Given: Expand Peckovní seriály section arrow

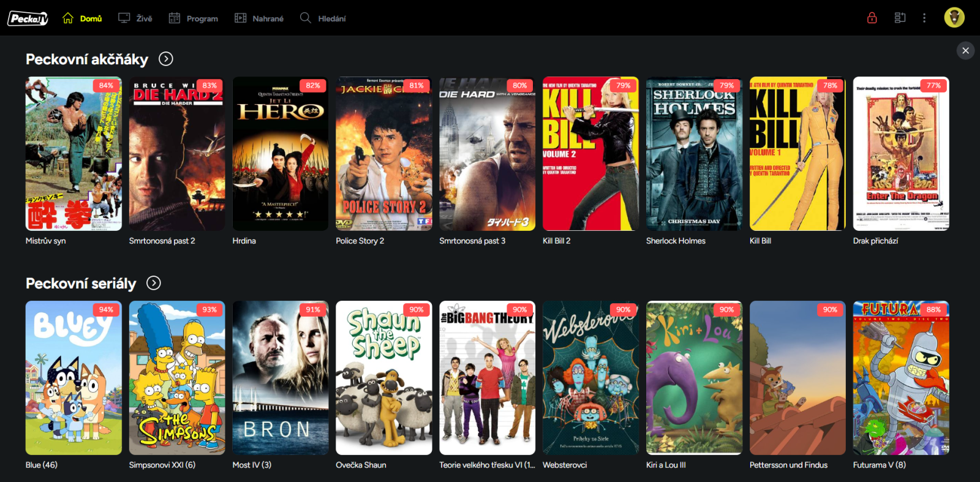Looking at the screenshot, I should tap(154, 283).
